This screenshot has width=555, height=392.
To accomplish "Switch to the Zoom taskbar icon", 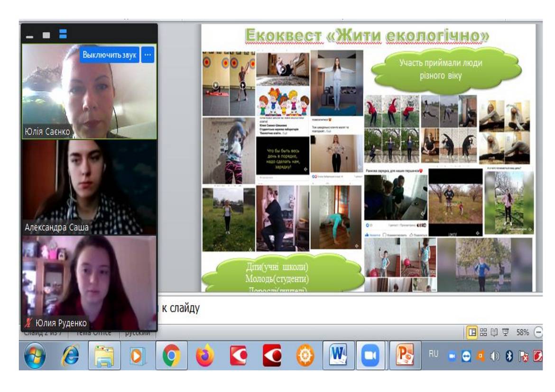I will (x=374, y=356).
